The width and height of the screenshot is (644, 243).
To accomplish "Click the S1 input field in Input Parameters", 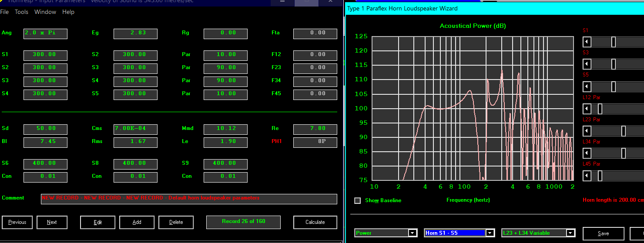I will click(45, 55).
